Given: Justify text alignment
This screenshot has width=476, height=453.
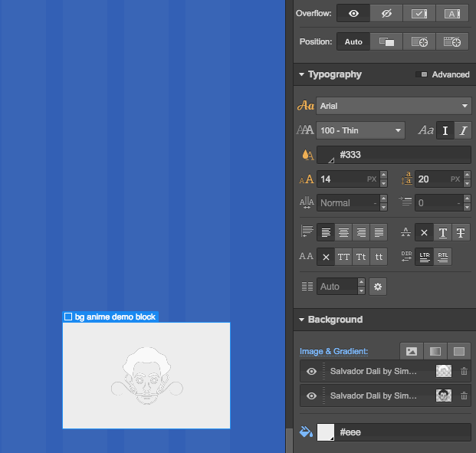Looking at the screenshot, I should point(379,232).
